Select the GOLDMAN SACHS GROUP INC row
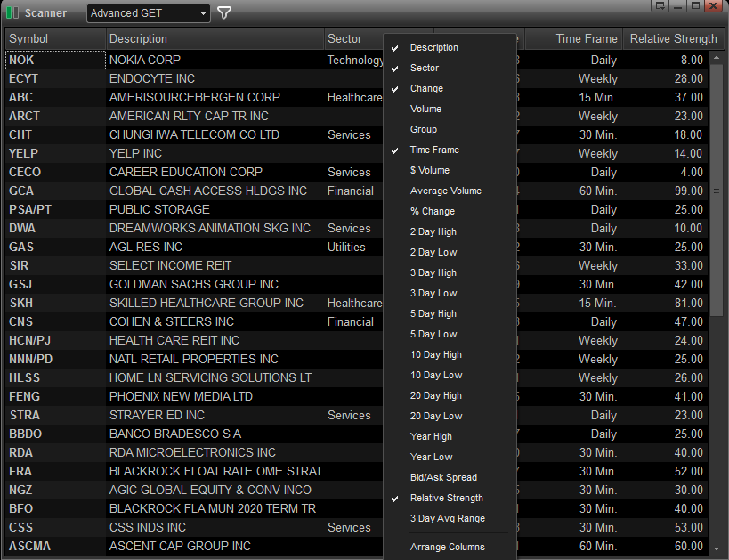The image size is (729, 560). click(194, 284)
